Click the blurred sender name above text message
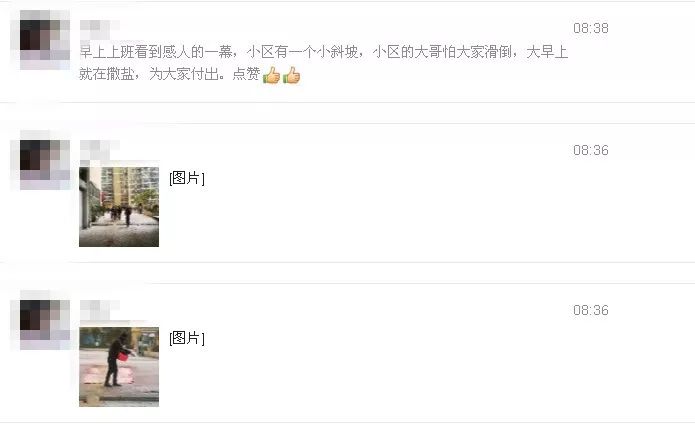The height and width of the screenshot is (424, 695). (99, 30)
